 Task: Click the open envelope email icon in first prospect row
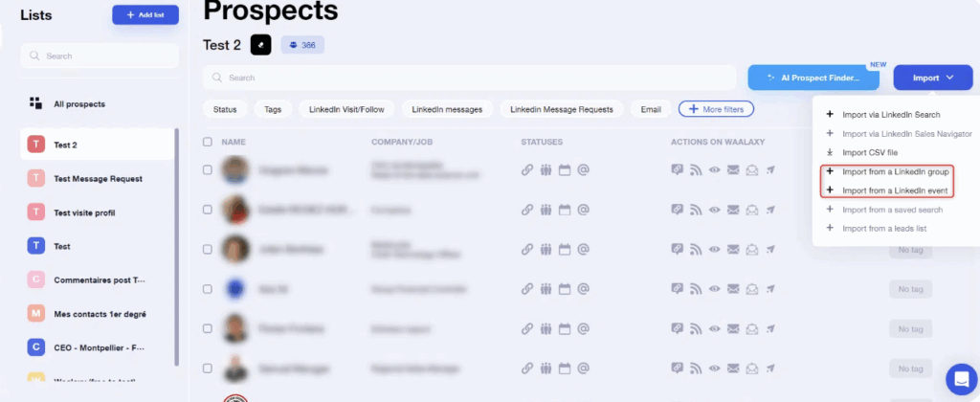752,170
